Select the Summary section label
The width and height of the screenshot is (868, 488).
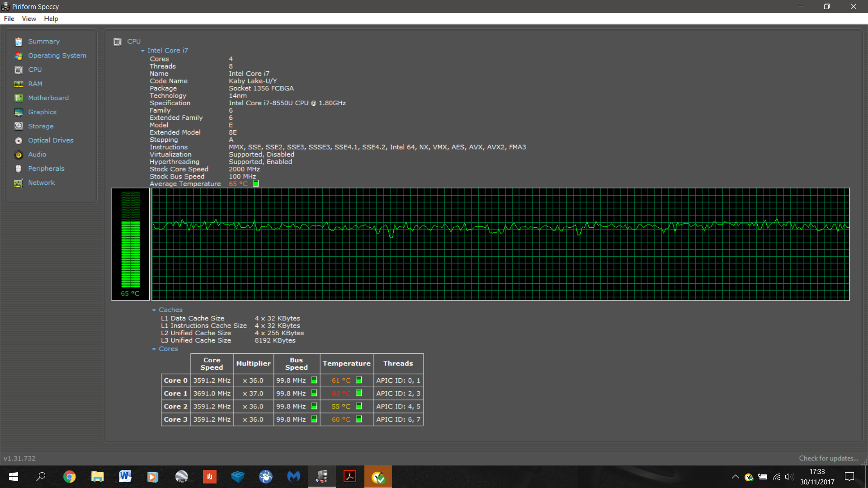pyautogui.click(x=44, y=42)
